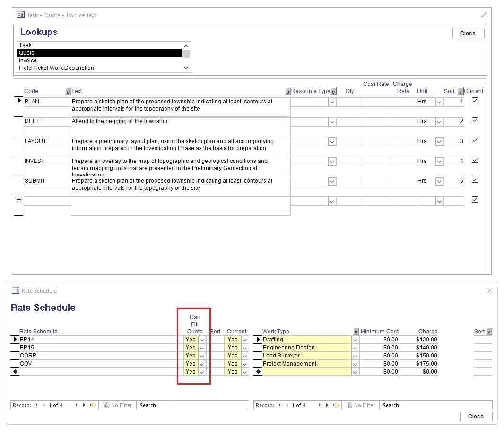Screen dimensions: 504x434
Task: Open Work Type dropdown for Drafting
Action: tap(355, 340)
